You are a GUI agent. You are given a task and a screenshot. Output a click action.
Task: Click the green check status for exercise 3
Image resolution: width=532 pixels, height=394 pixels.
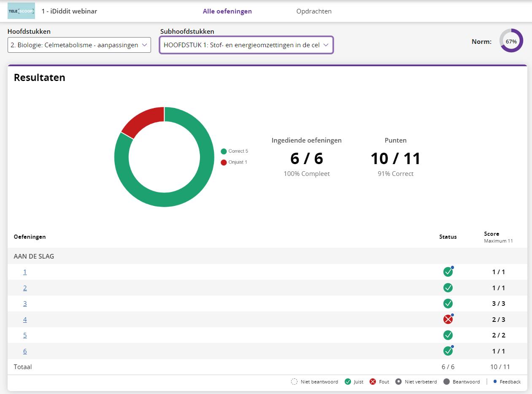[x=448, y=303]
